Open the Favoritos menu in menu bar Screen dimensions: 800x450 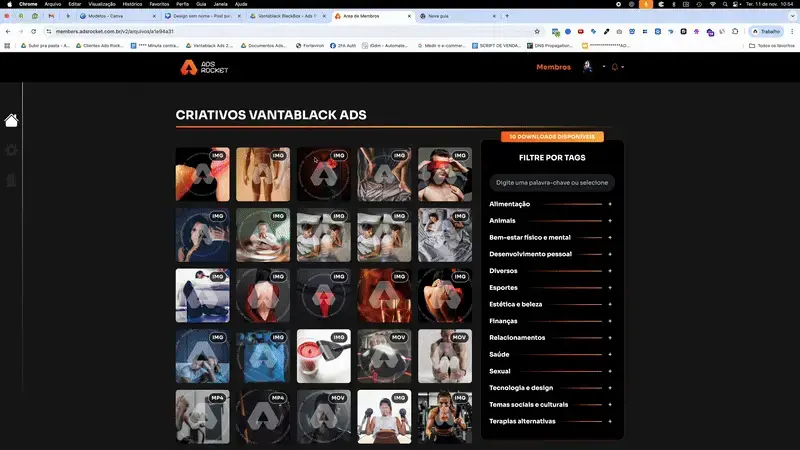pyautogui.click(x=159, y=4)
